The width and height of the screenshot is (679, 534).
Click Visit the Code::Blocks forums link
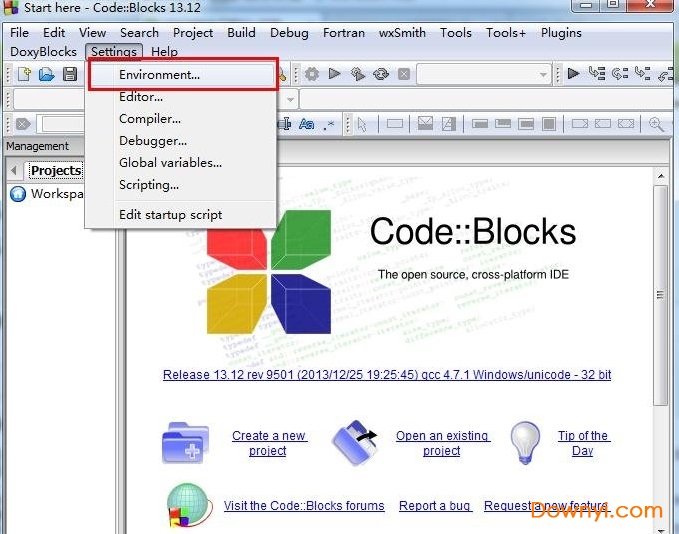click(x=304, y=506)
